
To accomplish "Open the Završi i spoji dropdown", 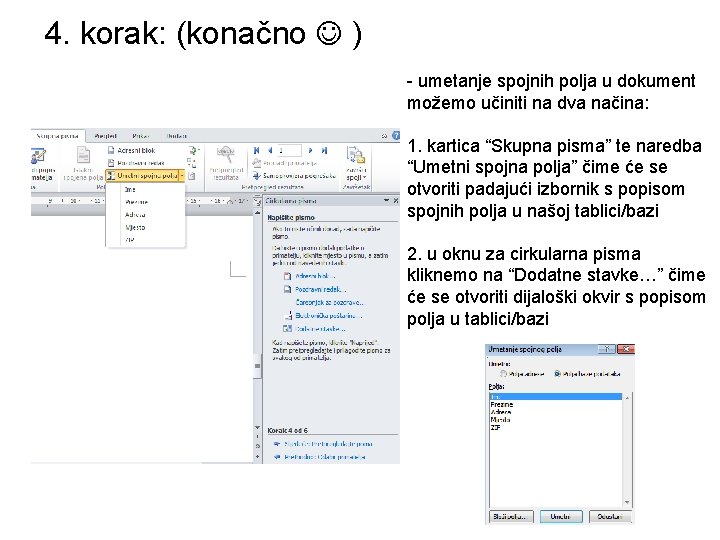I will point(356,163).
